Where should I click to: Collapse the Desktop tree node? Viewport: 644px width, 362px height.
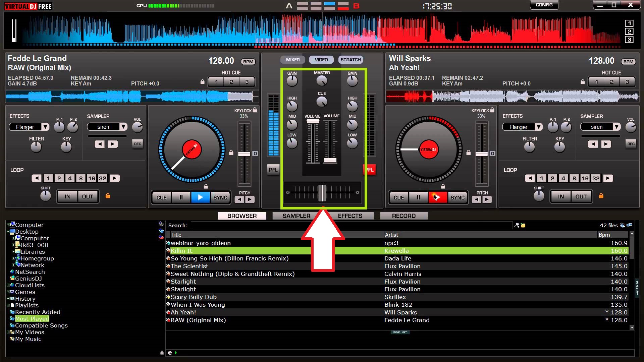point(8,232)
